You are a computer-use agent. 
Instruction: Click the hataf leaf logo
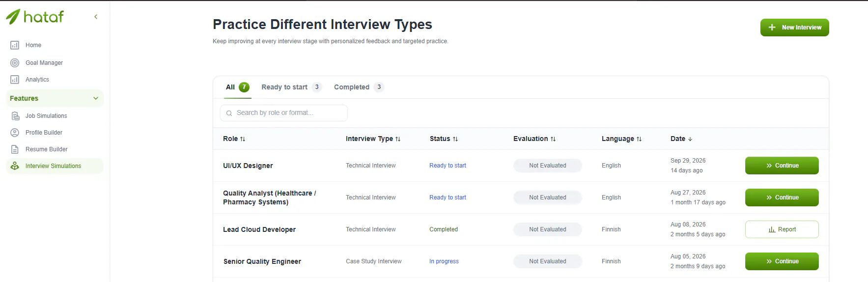point(13,17)
